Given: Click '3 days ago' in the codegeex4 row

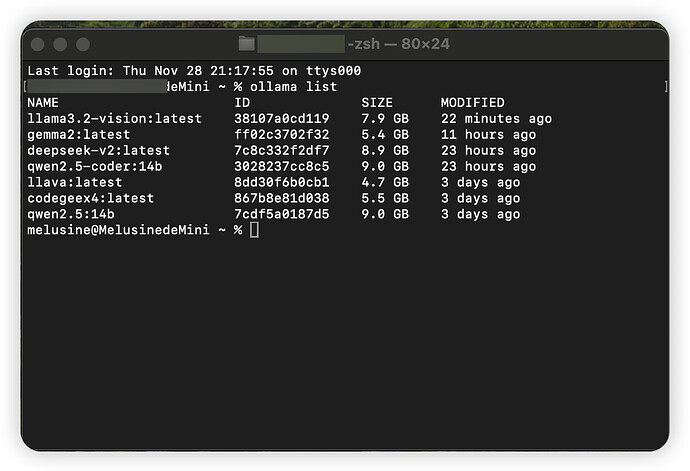Looking at the screenshot, I should [x=481, y=198].
